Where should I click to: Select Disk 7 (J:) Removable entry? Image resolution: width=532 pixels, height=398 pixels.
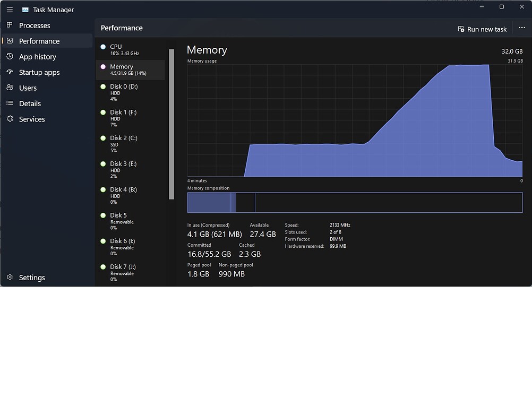[130, 272]
